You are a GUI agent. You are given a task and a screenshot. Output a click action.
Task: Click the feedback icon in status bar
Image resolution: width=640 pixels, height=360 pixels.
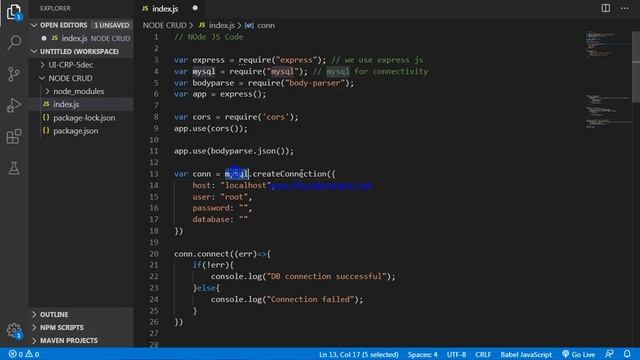tap(609, 354)
